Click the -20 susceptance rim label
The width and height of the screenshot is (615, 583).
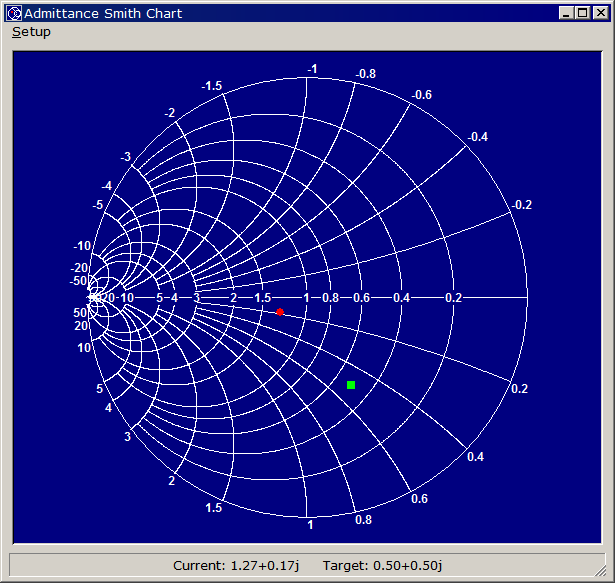pyautogui.click(x=79, y=268)
